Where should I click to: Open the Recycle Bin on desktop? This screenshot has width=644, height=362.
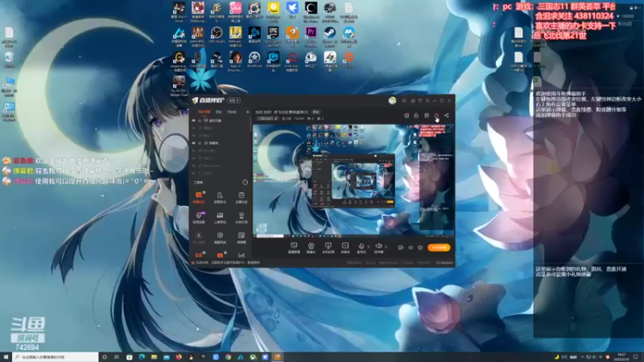click(x=9, y=60)
